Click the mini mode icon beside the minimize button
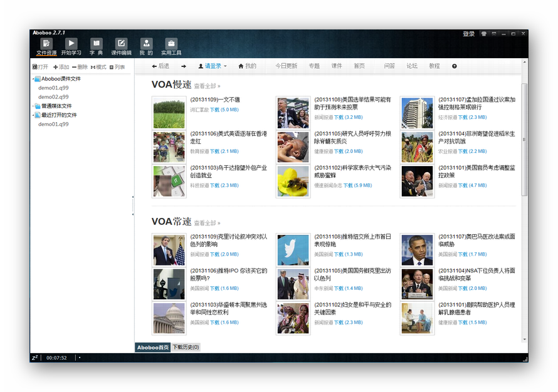558x392 pixels. coord(494,34)
